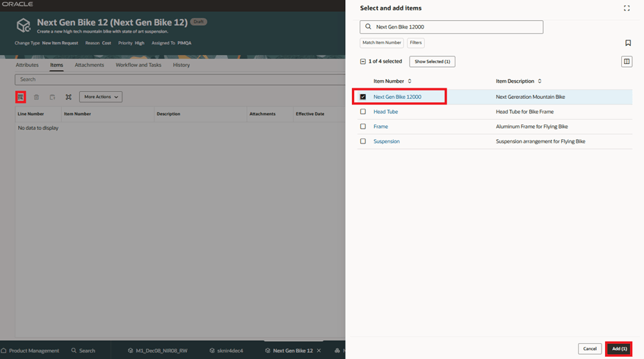
Task: Close the Next Gen Bike 12 tab
Action: (x=319, y=351)
